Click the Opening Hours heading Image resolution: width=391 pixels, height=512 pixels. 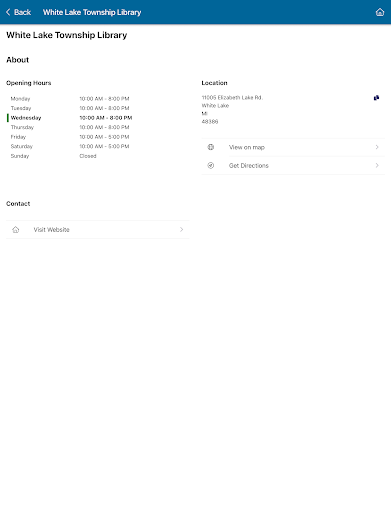(x=29, y=83)
